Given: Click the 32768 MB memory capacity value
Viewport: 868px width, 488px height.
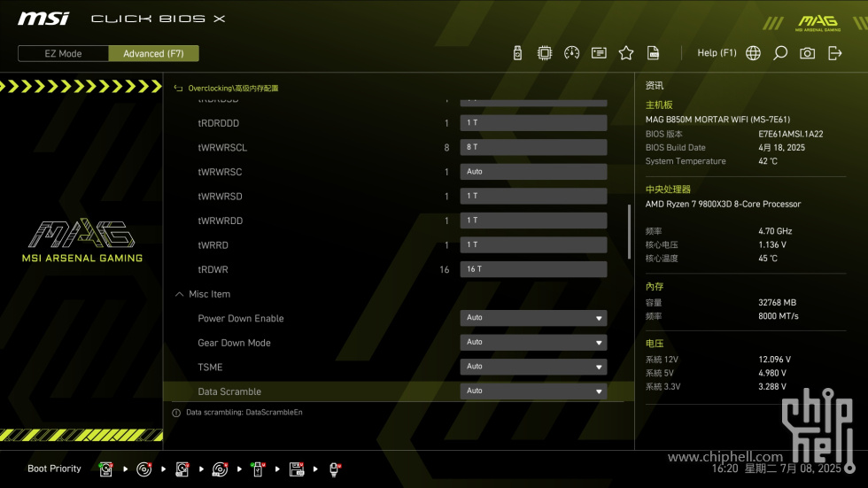Looking at the screenshot, I should click(x=778, y=303).
